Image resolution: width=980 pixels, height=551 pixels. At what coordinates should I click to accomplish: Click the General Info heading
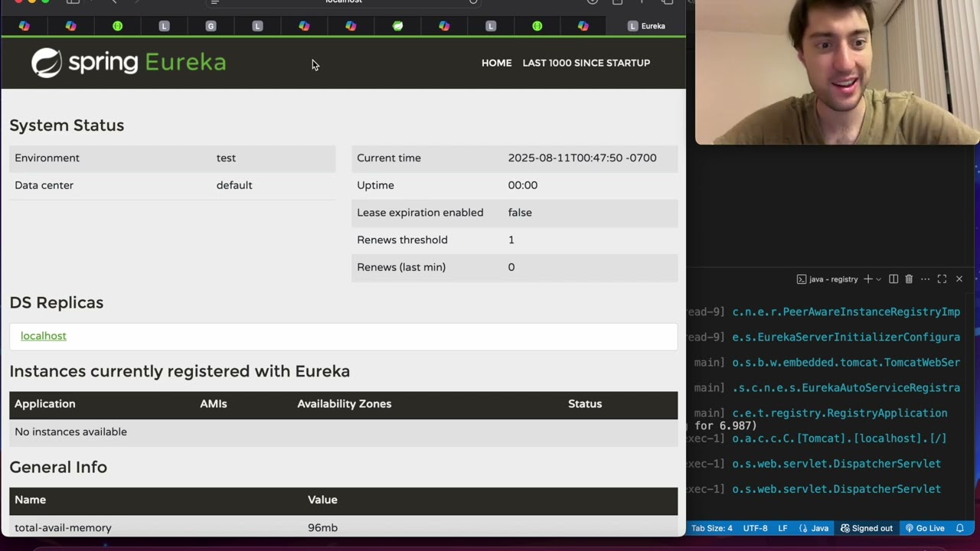(58, 467)
